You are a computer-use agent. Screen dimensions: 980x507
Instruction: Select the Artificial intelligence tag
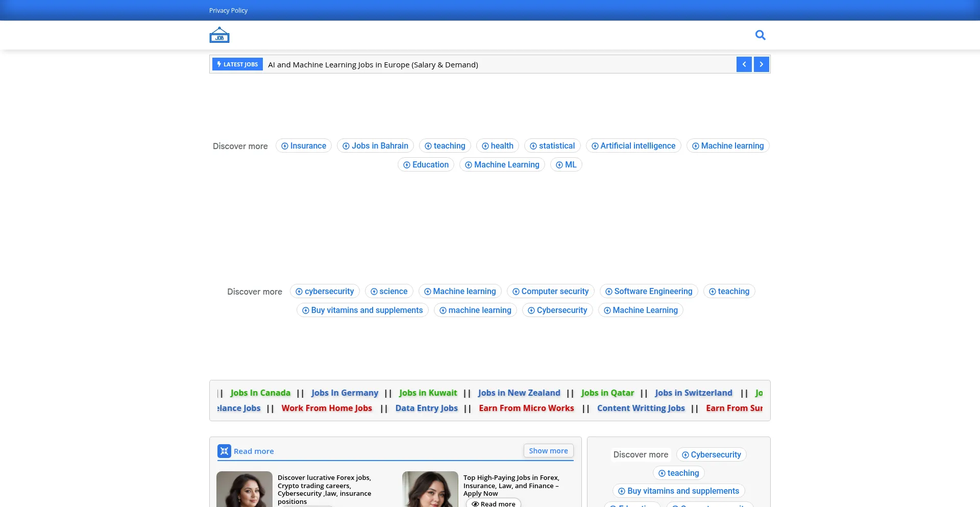633,146
